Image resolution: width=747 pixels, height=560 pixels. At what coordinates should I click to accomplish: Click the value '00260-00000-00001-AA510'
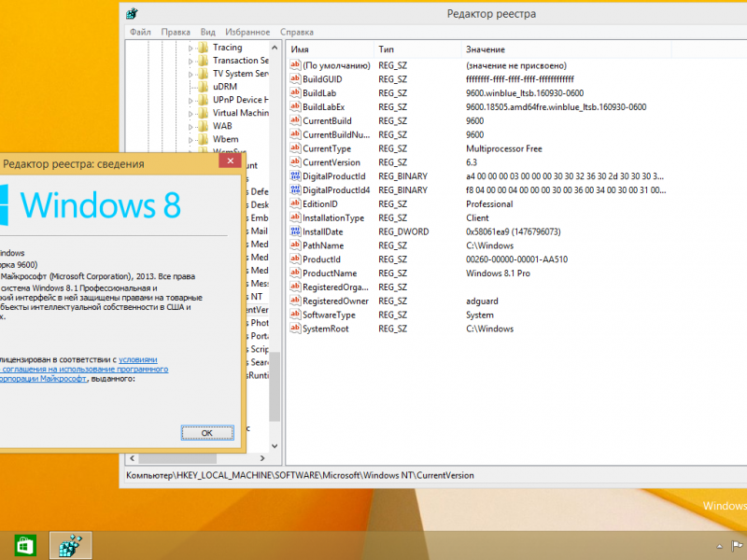517,259
